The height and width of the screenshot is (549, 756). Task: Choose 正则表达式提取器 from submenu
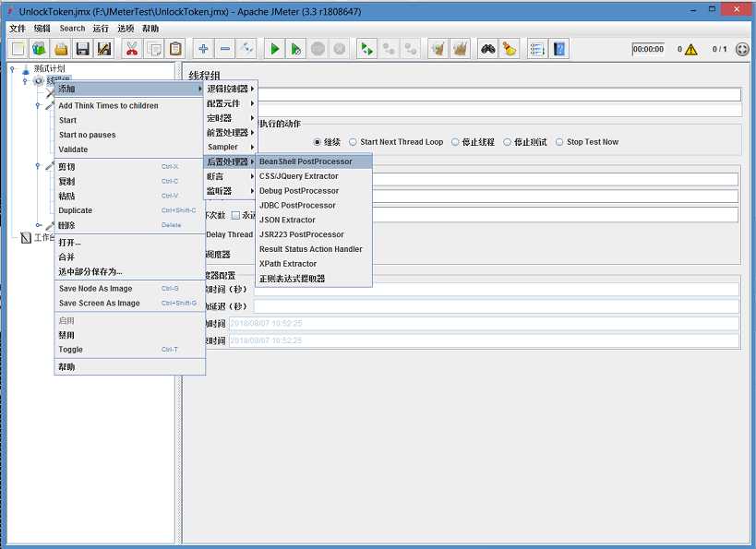coord(314,279)
